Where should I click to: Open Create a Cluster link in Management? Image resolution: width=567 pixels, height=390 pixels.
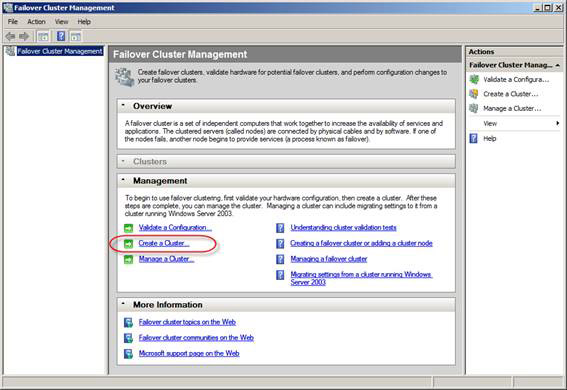(x=164, y=243)
